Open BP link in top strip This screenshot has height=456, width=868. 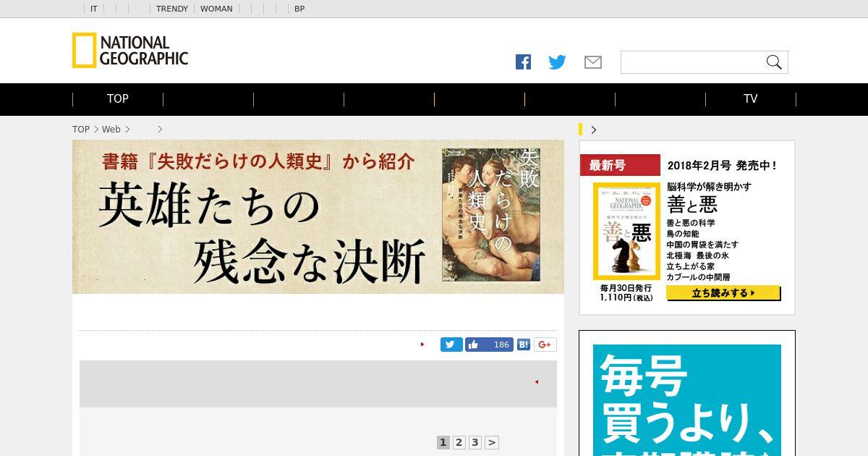[x=299, y=9]
